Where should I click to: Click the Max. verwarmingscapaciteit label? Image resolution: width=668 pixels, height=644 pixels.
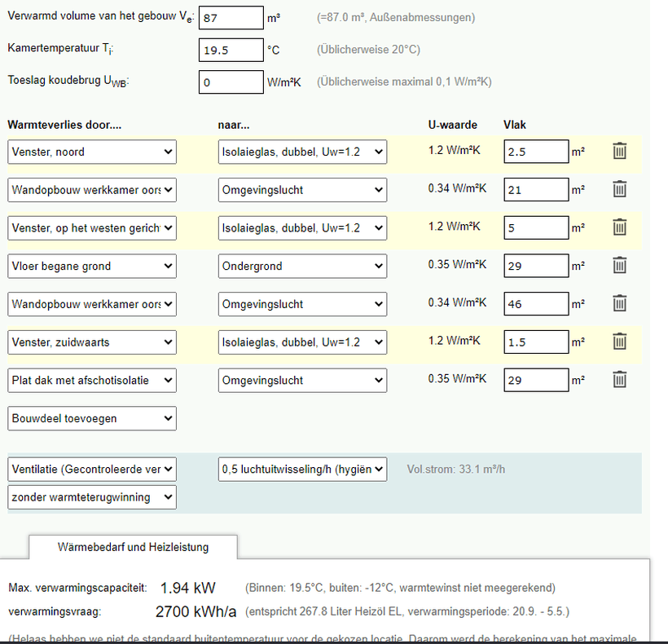(77, 588)
